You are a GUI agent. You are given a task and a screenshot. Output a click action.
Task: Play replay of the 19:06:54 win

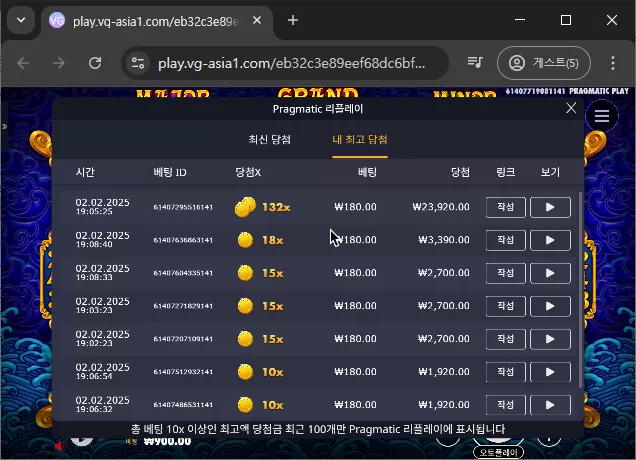pos(550,372)
